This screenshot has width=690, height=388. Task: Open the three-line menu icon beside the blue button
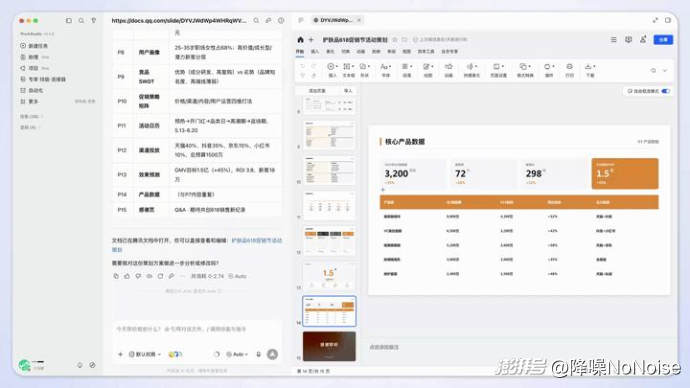click(x=613, y=40)
